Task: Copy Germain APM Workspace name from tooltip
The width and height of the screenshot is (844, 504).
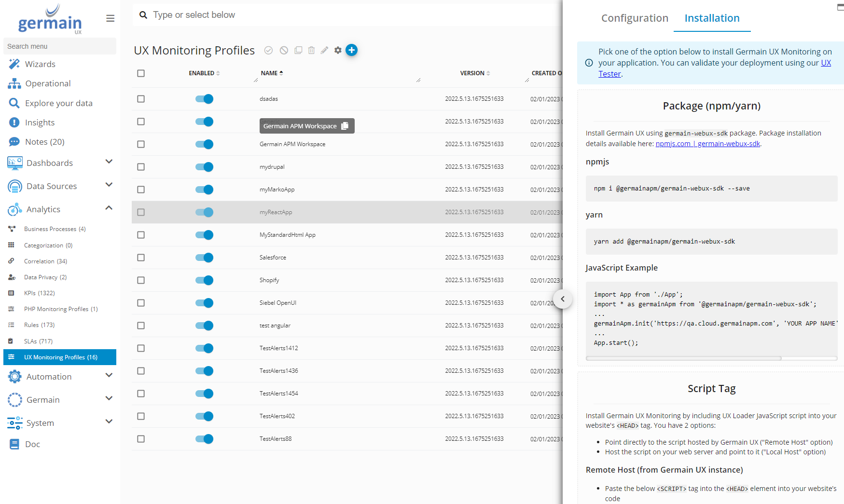Action: (x=345, y=126)
